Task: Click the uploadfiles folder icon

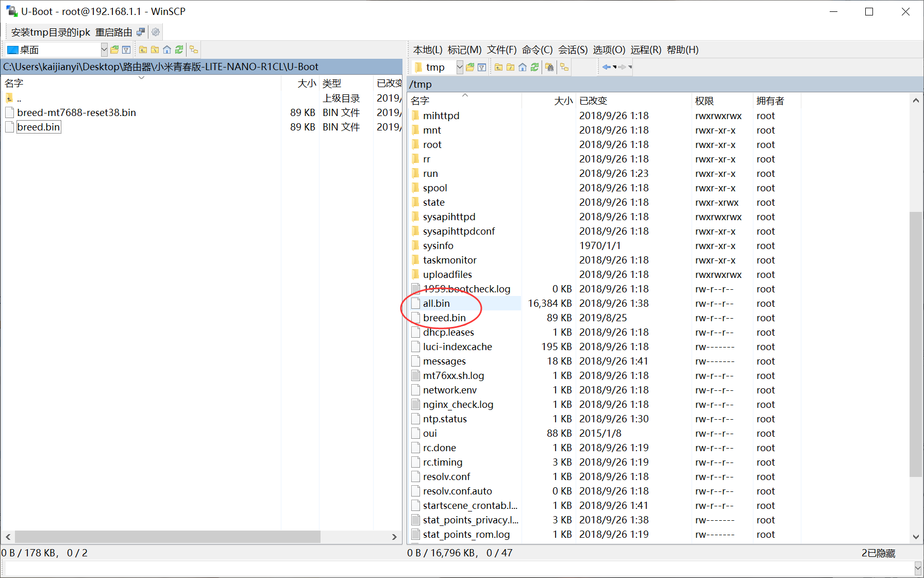Action: point(416,274)
